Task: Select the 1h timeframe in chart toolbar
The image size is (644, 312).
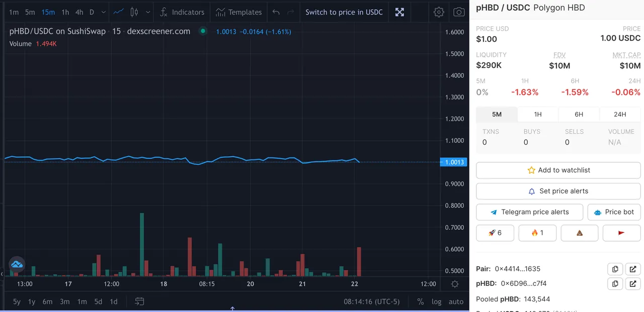Action: pyautogui.click(x=65, y=12)
